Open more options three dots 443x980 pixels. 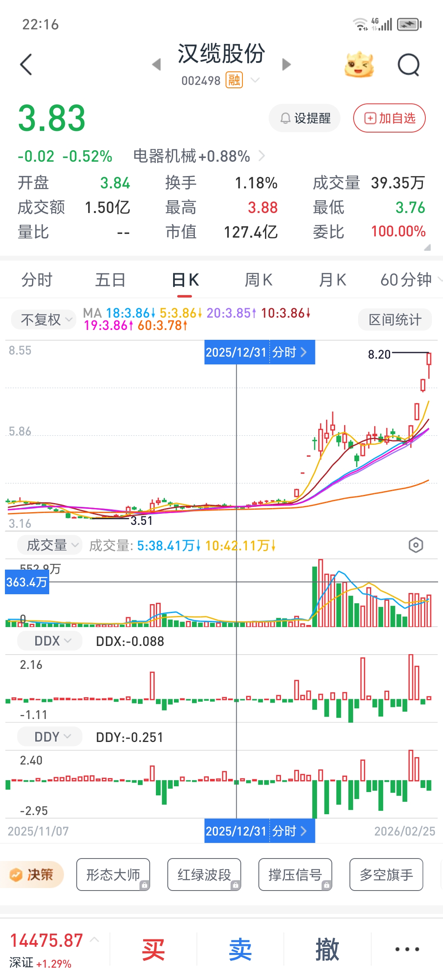[x=407, y=949]
